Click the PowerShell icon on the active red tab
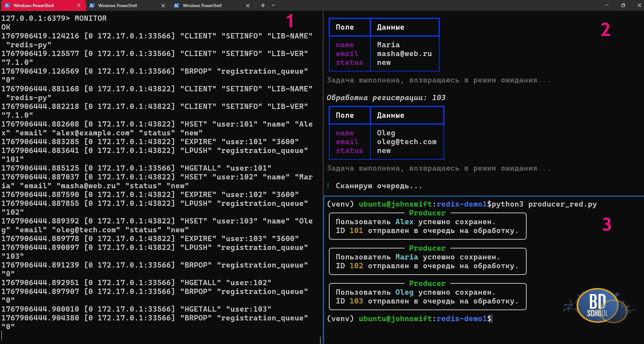Image resolution: width=644 pixels, height=344 pixels. (x=7, y=5)
